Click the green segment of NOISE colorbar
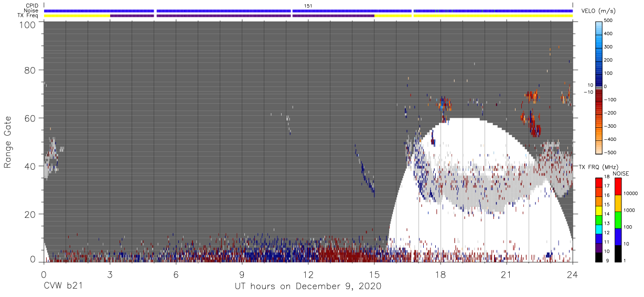 [618, 219]
